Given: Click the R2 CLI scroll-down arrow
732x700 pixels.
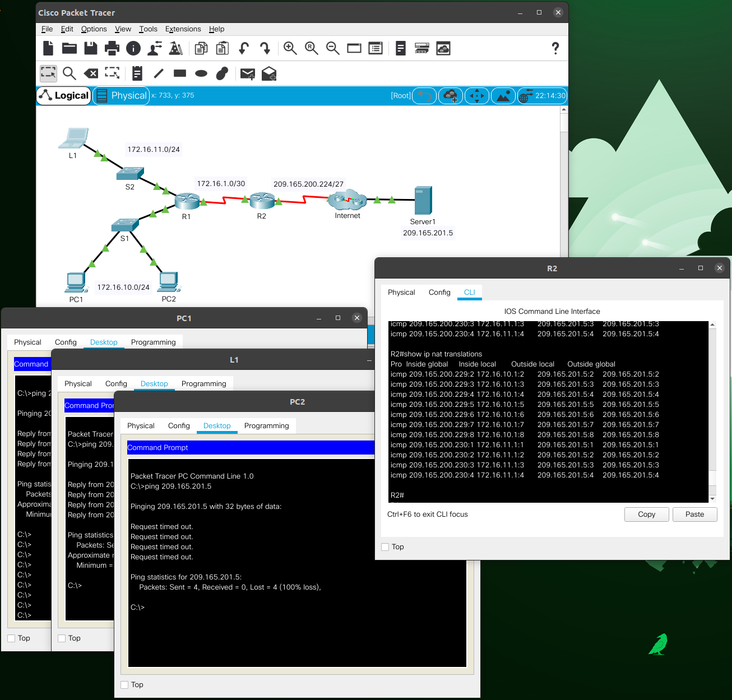Looking at the screenshot, I should 712,499.
